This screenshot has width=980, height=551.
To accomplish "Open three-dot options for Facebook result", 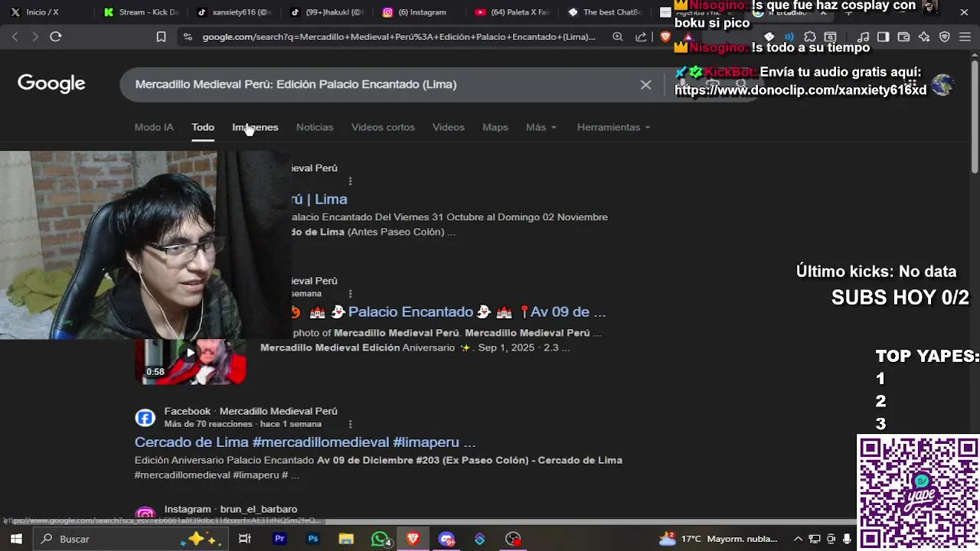I will click(350, 424).
